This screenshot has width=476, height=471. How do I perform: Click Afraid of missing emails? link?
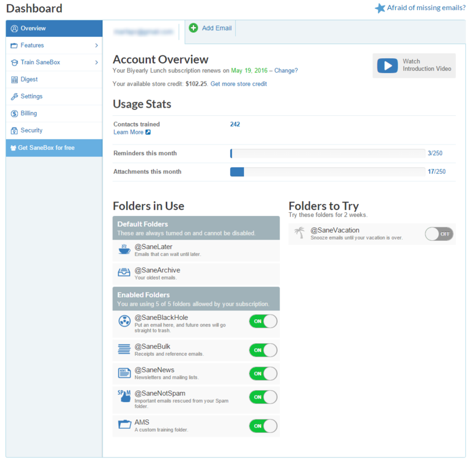click(x=426, y=8)
